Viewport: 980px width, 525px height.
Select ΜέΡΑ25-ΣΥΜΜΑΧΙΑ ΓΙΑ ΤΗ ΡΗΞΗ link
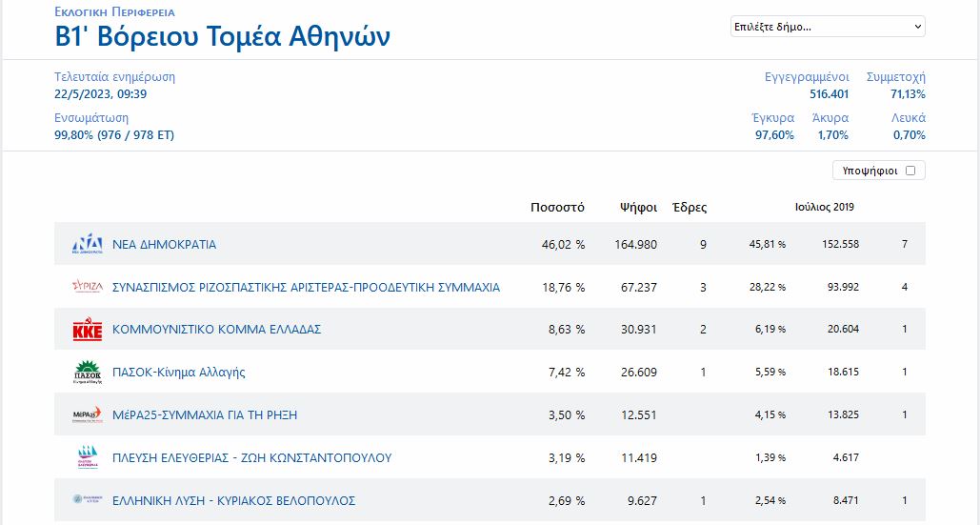(x=205, y=414)
